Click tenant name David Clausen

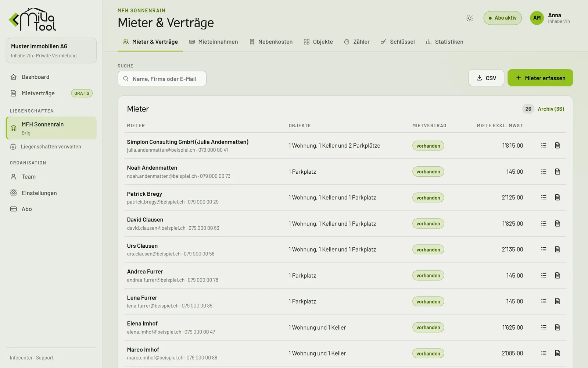pos(145,220)
